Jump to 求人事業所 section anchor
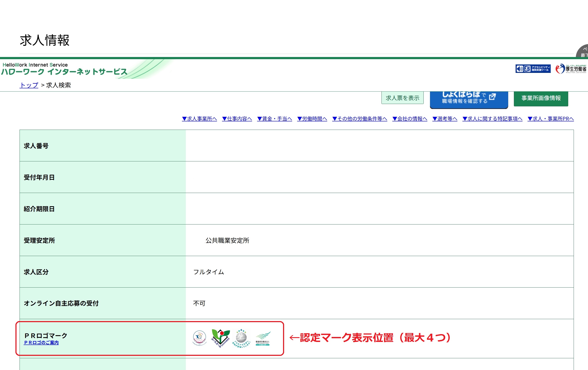The image size is (588, 370). (x=199, y=119)
